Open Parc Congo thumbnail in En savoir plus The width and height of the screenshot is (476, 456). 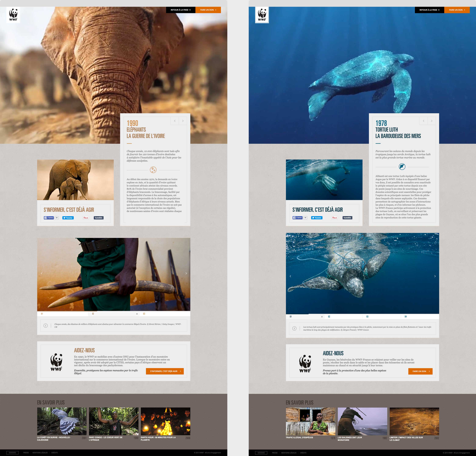(x=113, y=421)
